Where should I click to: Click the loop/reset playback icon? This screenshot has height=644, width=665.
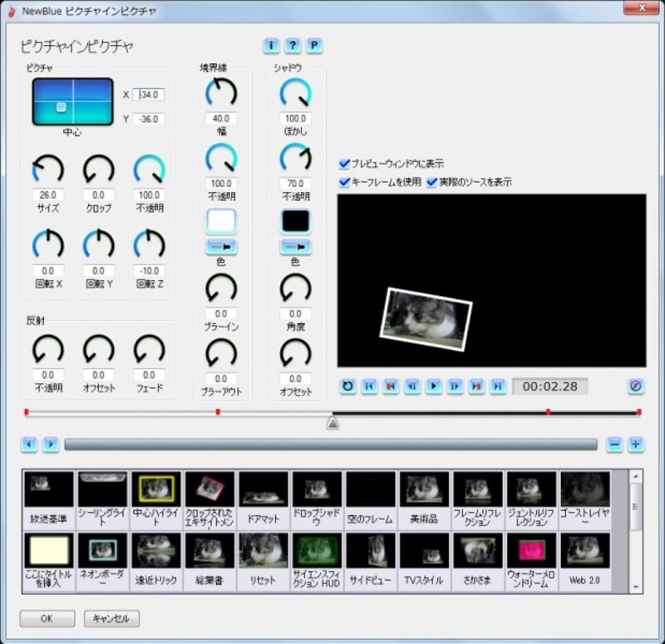tap(348, 386)
